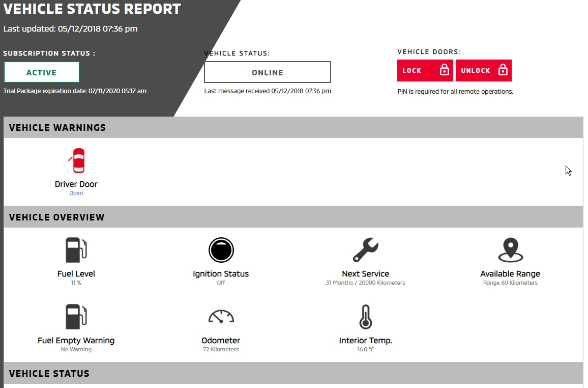Click the Driver Door open warning icon

coord(77,160)
